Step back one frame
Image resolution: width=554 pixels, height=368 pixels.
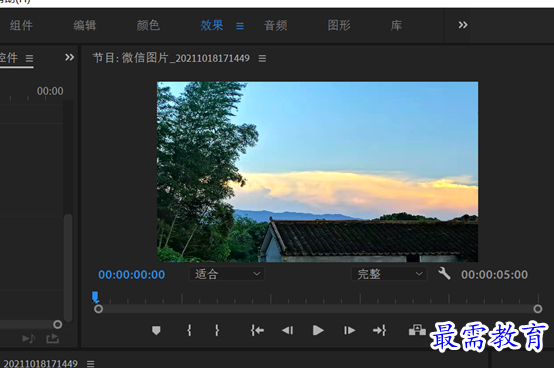[x=288, y=331]
